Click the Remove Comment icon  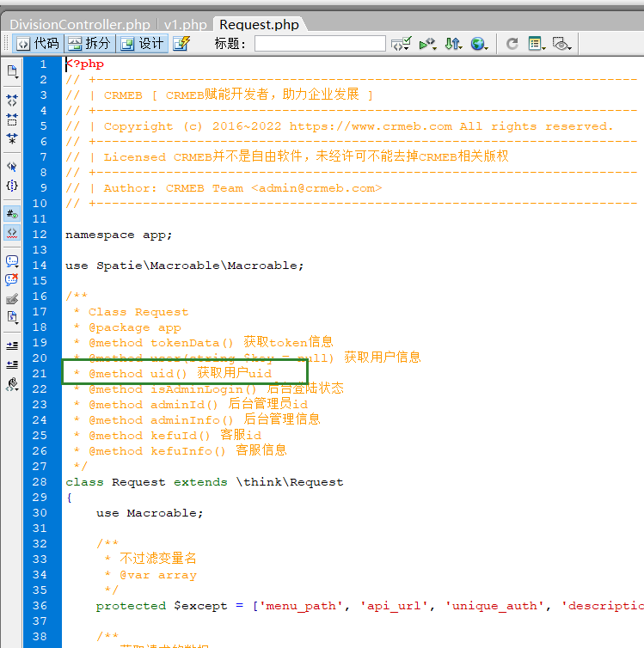12,280
